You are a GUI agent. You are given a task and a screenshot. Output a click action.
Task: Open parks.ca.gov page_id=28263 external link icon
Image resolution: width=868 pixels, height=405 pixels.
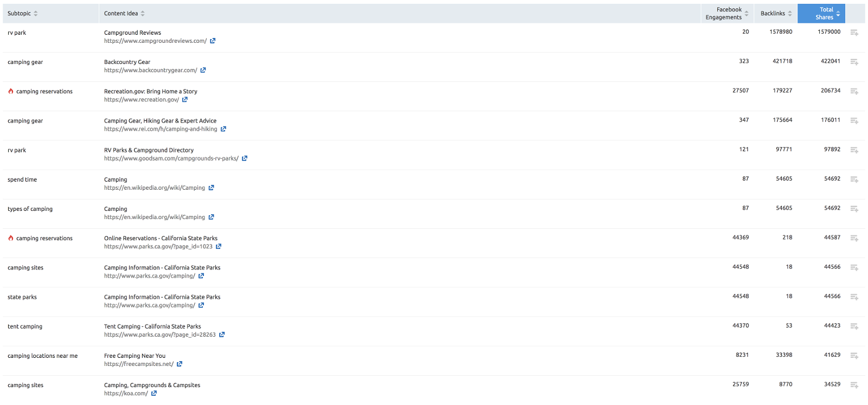pyautogui.click(x=222, y=335)
